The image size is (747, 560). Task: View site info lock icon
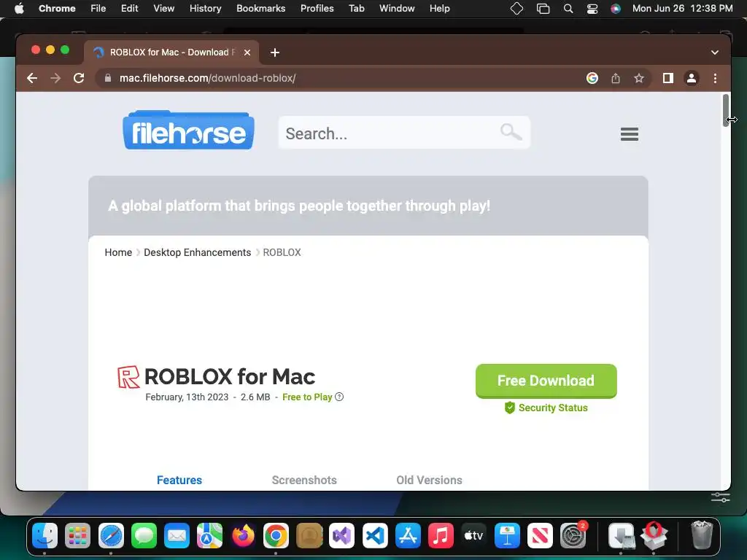tap(108, 78)
